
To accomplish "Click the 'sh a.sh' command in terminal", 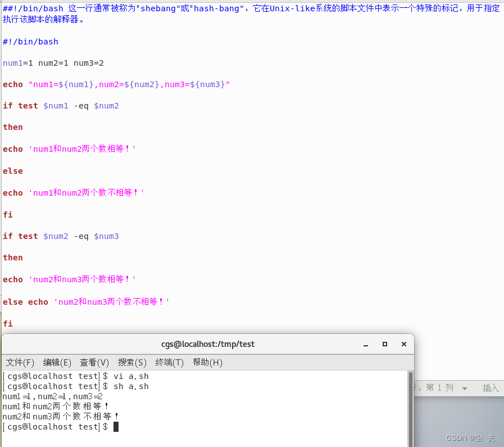I will [x=131, y=386].
